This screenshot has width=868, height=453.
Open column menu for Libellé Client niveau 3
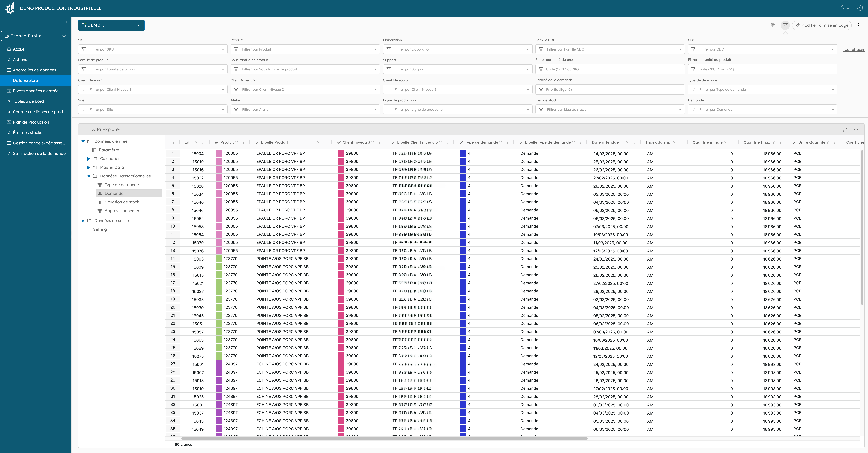click(x=447, y=142)
